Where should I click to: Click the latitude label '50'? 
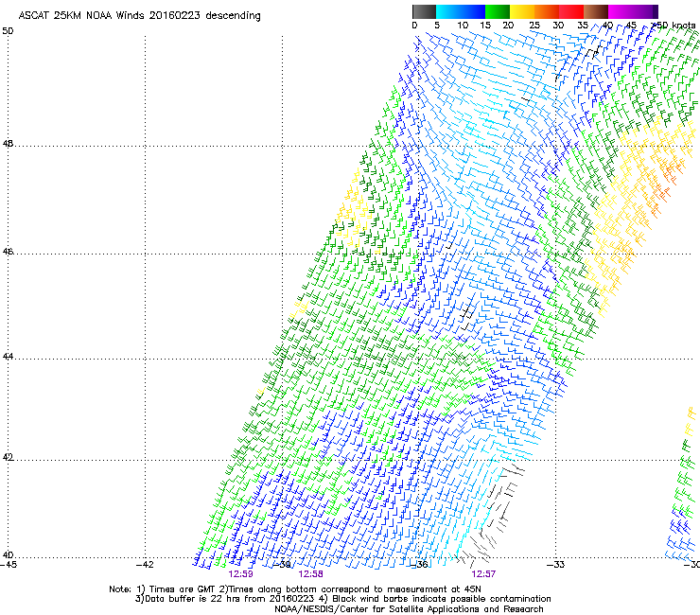click(8, 31)
